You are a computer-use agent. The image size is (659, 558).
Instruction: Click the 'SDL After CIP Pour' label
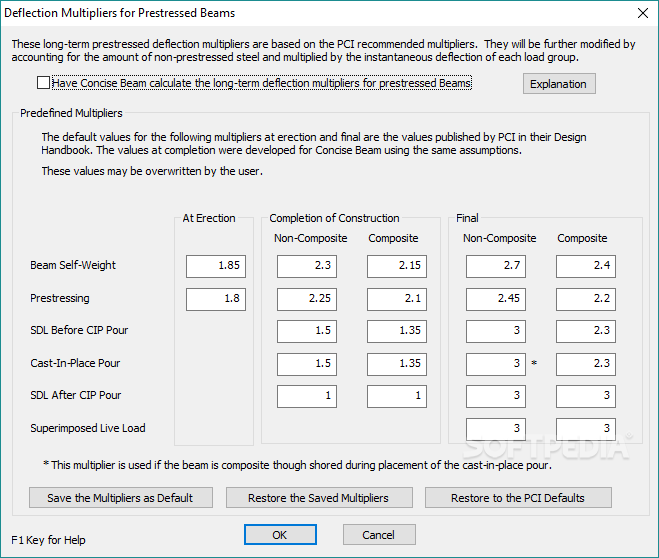click(x=76, y=395)
